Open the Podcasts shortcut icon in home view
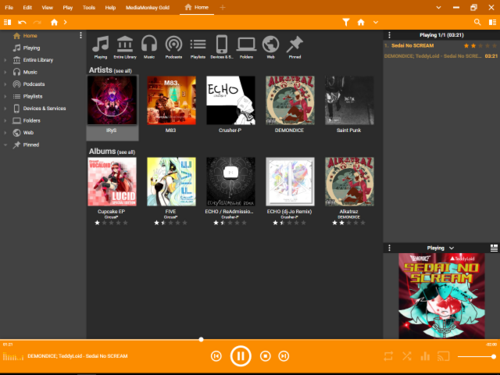Viewport: 500px width, 375px height. [x=174, y=44]
